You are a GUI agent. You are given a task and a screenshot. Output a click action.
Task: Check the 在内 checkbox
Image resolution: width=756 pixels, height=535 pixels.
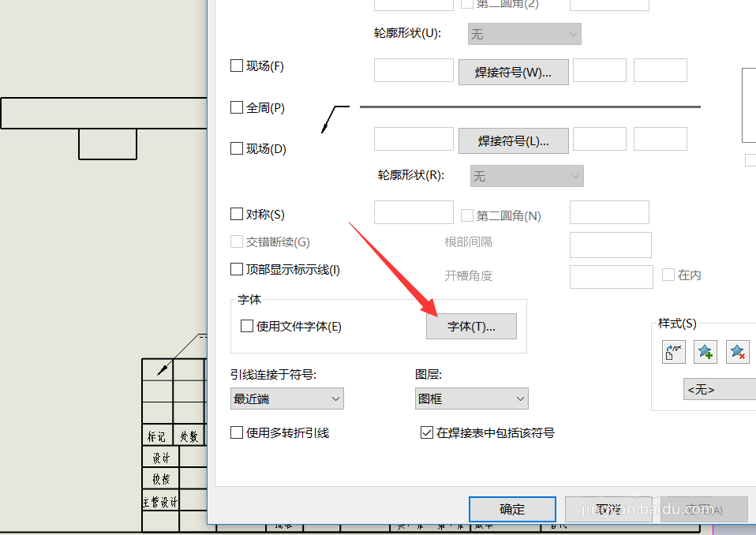coord(668,275)
